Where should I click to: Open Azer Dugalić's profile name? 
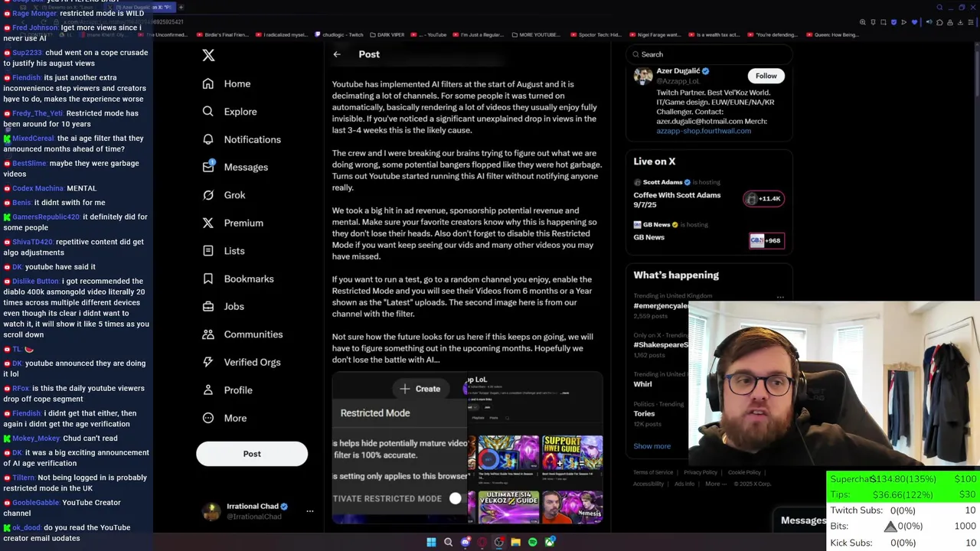[x=678, y=71]
